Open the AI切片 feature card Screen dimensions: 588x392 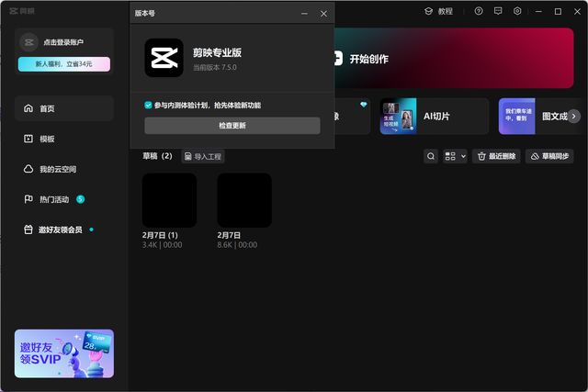tap(435, 117)
